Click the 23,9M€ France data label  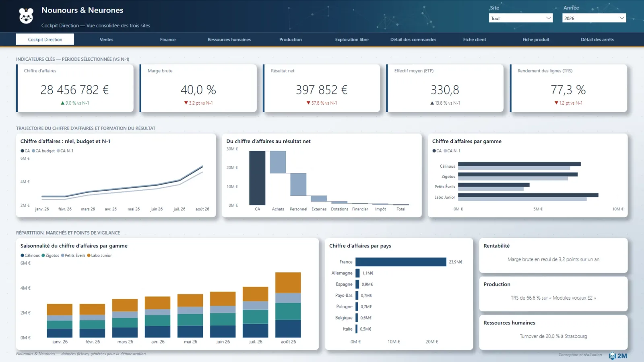click(x=456, y=262)
